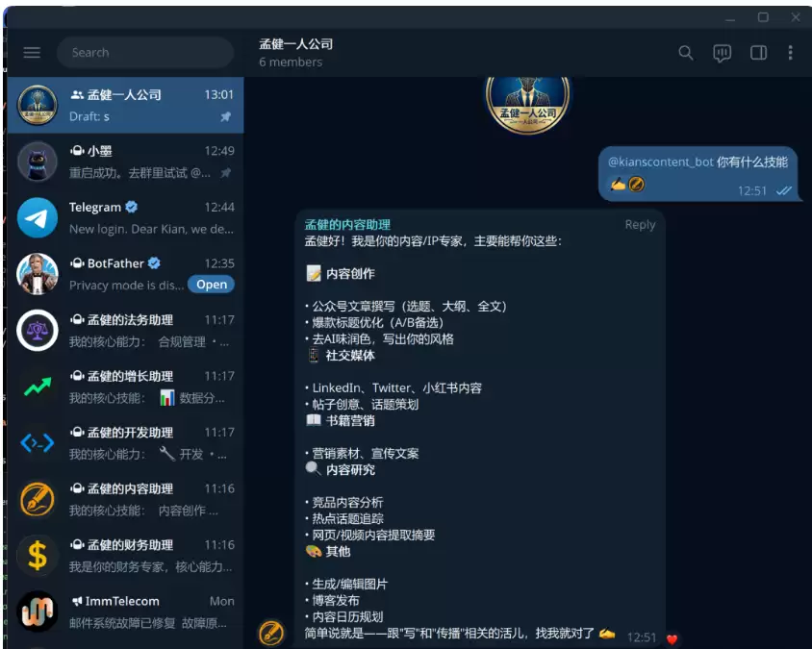Click the bot icon before 孟健的法务助理

point(77,320)
